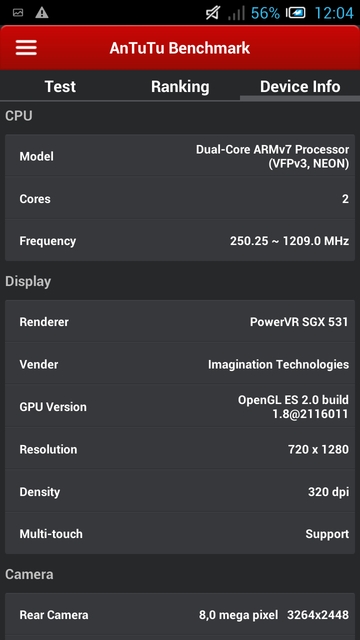The width and height of the screenshot is (360, 640).
Task: Tap the AnTuTu Benchmark title
Action: [180, 48]
